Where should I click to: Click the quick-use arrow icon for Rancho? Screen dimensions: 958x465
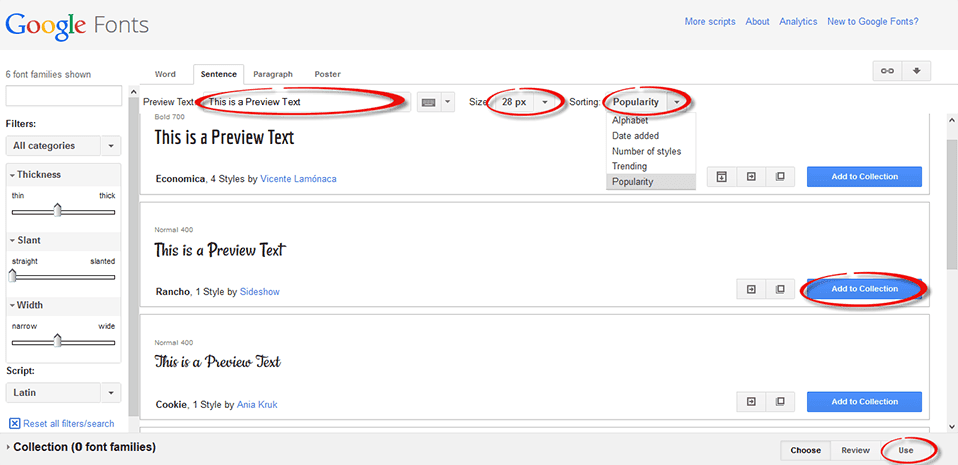coord(751,289)
